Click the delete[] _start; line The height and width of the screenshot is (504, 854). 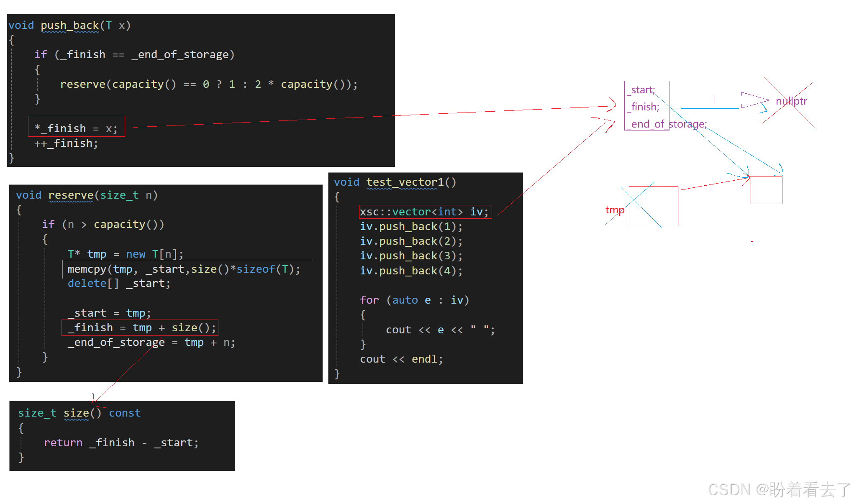(119, 284)
